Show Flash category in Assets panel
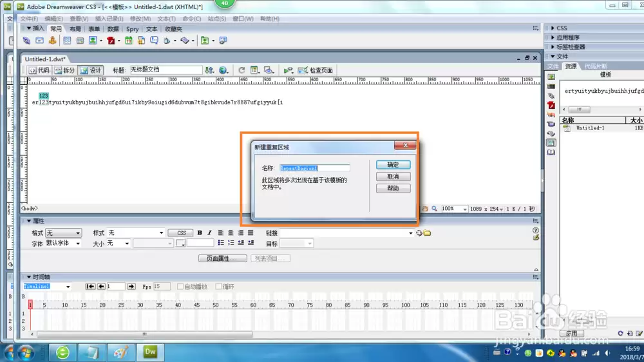Screen dimensions: 644x362 pyautogui.click(x=551, y=105)
